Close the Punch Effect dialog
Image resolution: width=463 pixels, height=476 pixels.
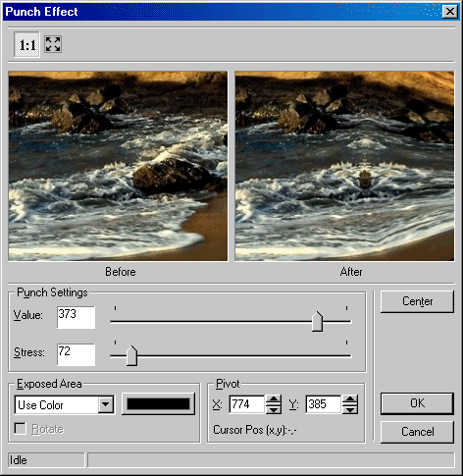click(450, 12)
